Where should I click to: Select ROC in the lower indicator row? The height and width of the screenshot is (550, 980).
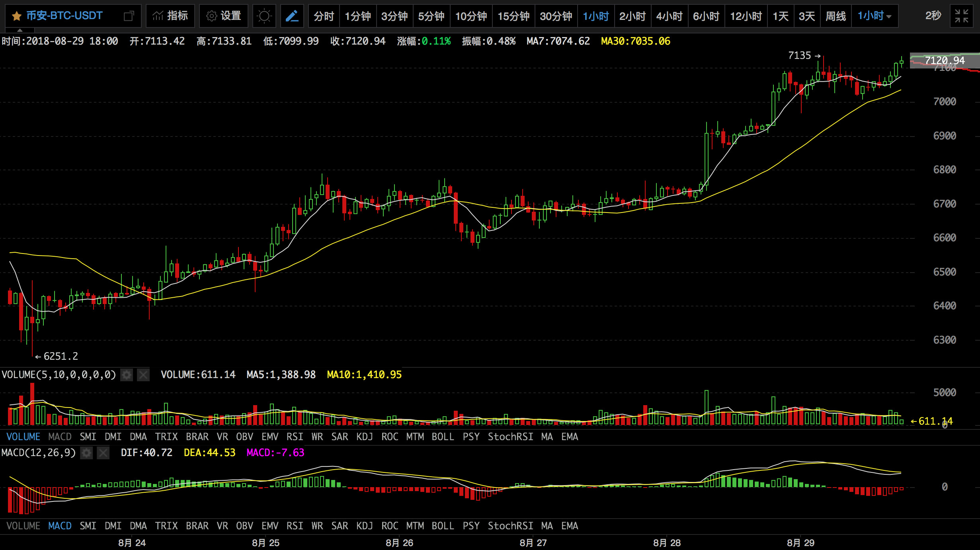(x=390, y=526)
